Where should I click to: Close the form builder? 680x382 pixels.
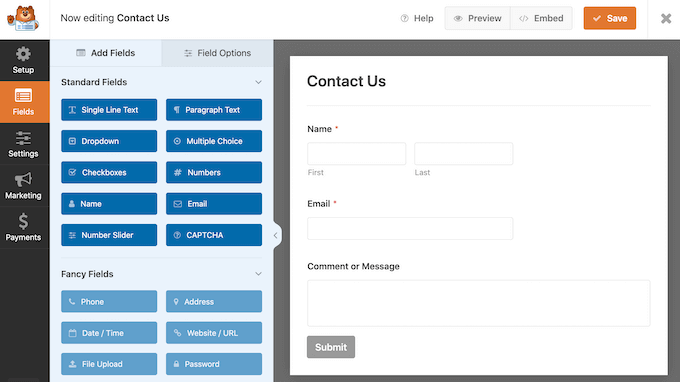tap(666, 18)
